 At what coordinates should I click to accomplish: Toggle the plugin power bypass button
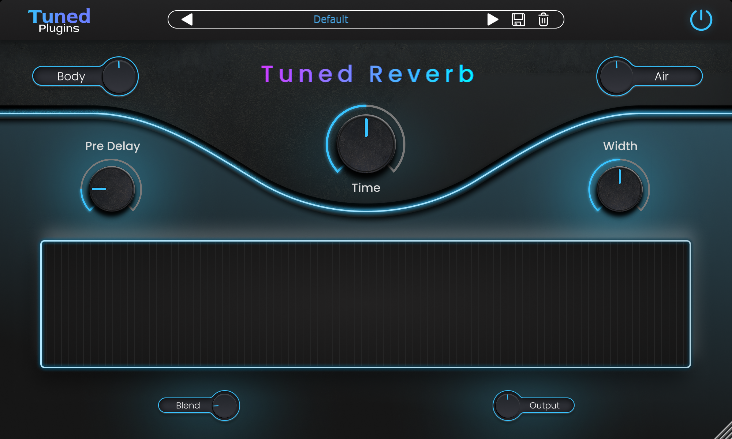[x=701, y=20]
